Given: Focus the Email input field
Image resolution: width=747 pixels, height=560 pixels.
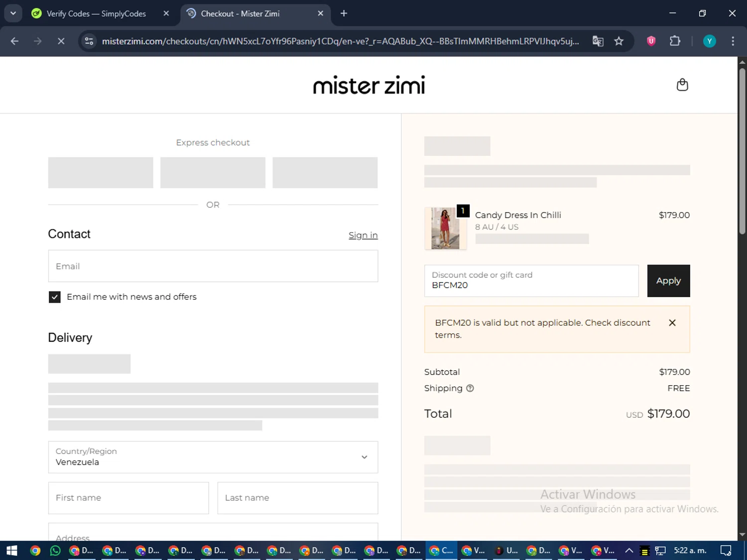Looking at the screenshot, I should [x=213, y=266].
